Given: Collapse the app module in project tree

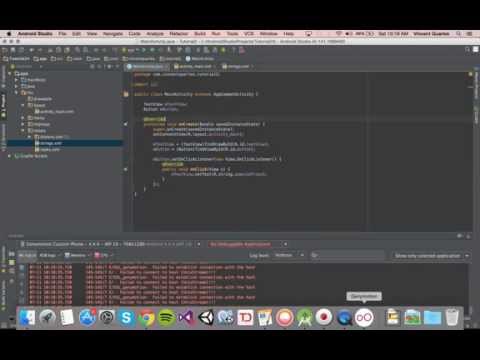Looking at the screenshot, I should click(10, 73).
